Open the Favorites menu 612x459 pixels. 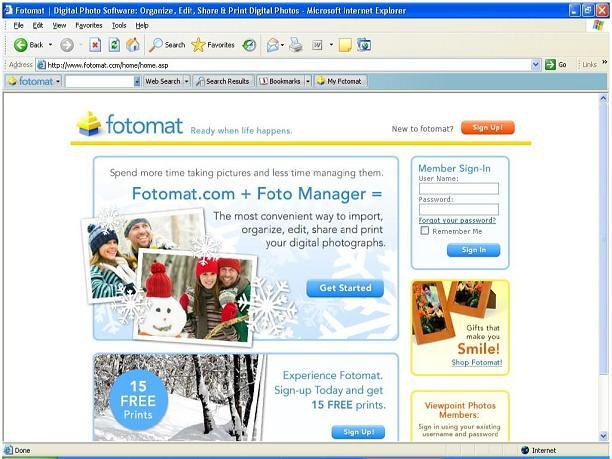coord(89,25)
